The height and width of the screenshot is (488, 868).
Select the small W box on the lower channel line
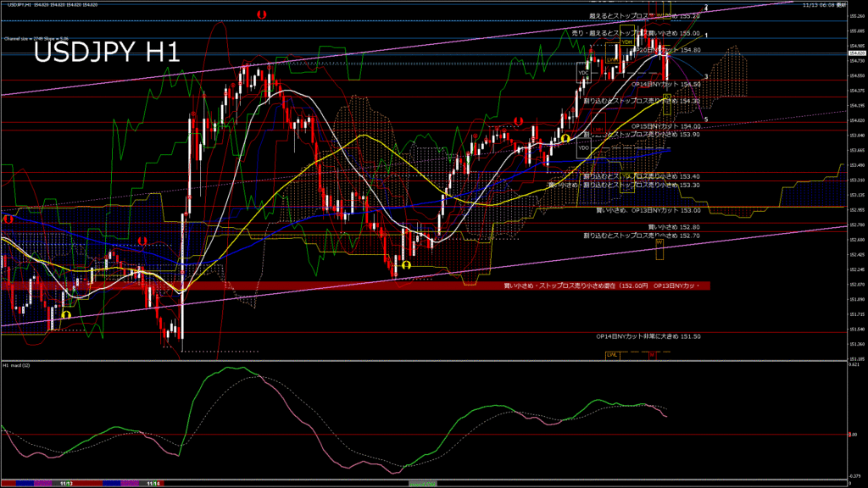[659, 242]
